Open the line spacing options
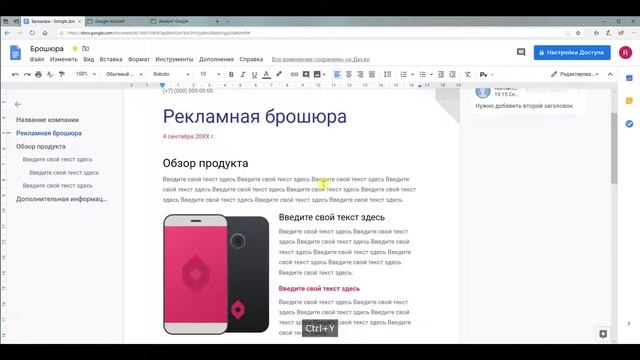Screen dimensions: 640x360 click(x=387, y=74)
